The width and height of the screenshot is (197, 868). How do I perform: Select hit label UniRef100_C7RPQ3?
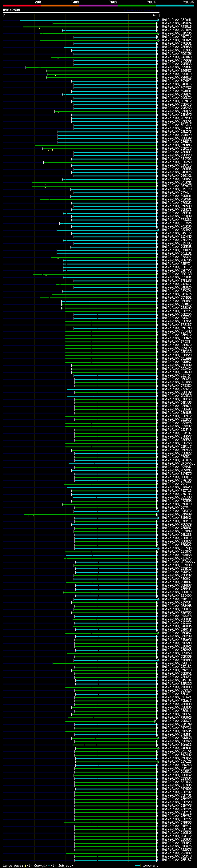pyautogui.click(x=177, y=822)
